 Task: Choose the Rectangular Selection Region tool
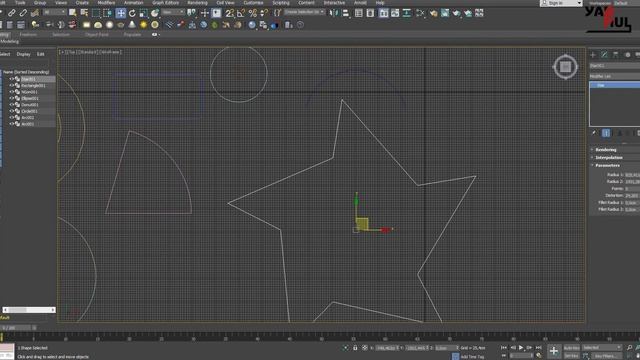pos(96,13)
